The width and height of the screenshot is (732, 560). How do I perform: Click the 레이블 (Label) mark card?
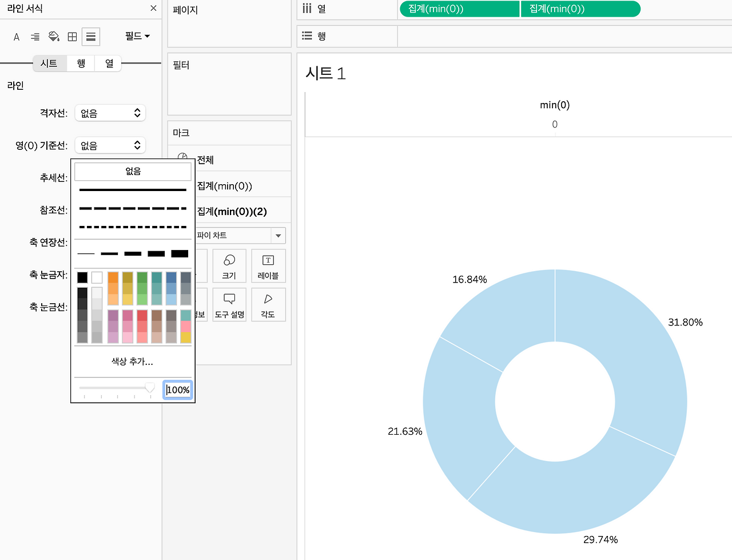[x=268, y=266]
